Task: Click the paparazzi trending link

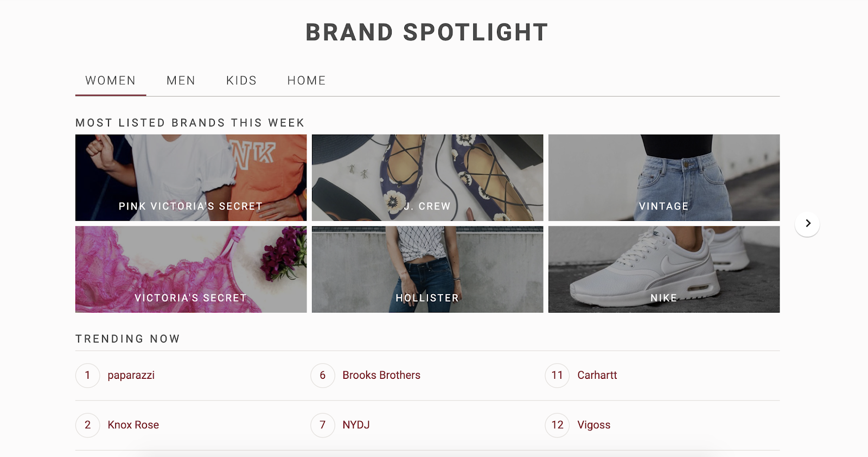Action: (x=131, y=376)
